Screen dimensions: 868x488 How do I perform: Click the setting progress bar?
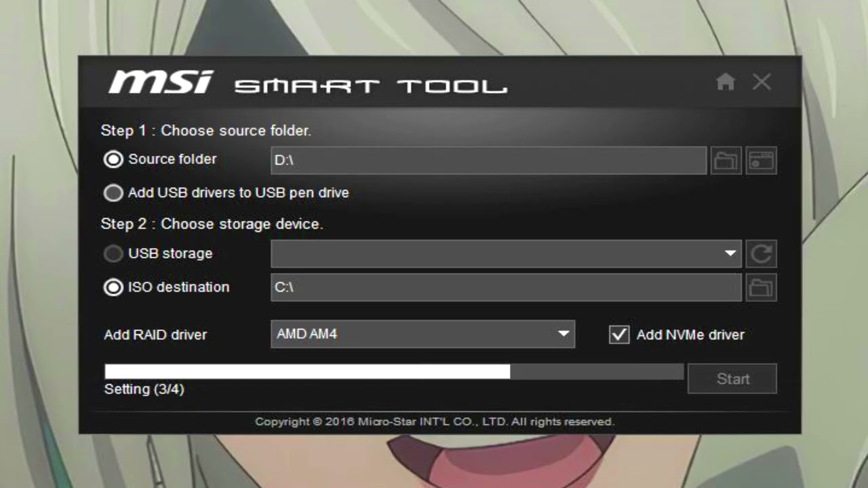pos(394,371)
